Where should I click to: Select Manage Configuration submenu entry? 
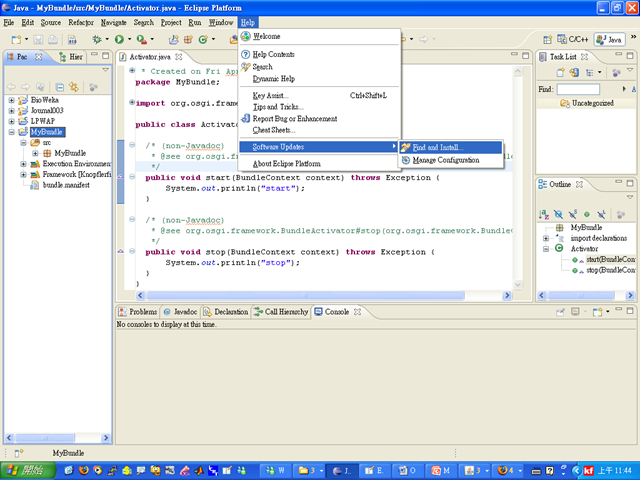(445, 161)
